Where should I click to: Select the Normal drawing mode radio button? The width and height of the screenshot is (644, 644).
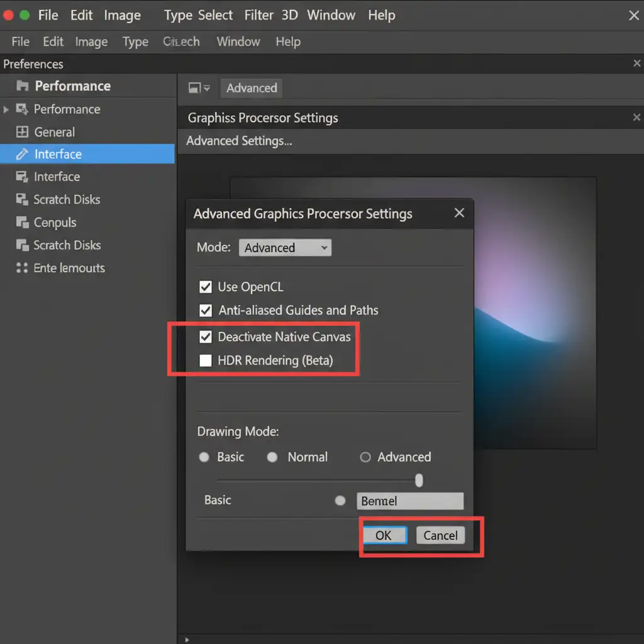pyautogui.click(x=272, y=457)
